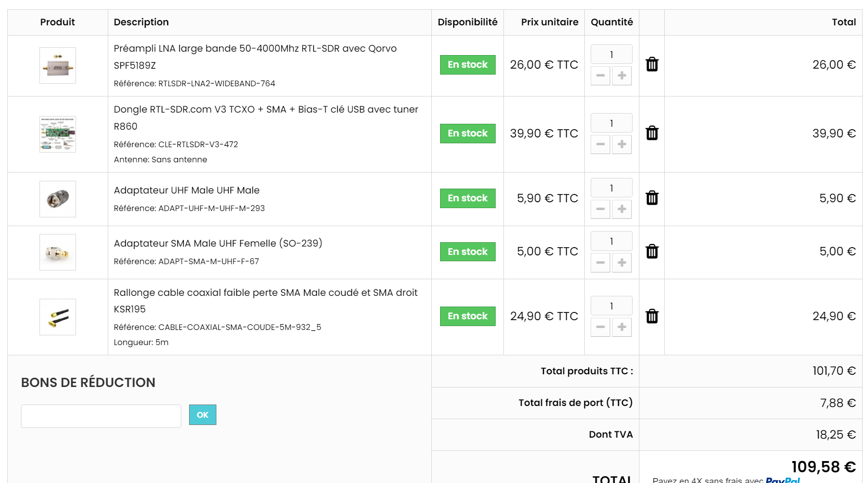Click the 'En stock' badge for Dongle RTL-SDR V3
This screenshot has width=868, height=483.
pyautogui.click(x=468, y=134)
